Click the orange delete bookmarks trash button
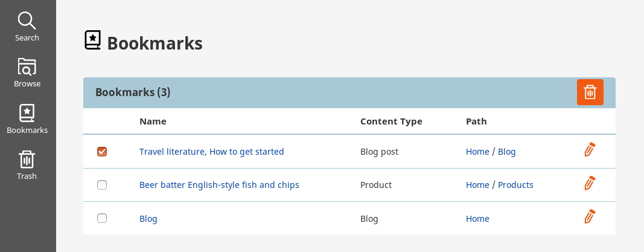Viewport: 644px width, 252px height. [x=590, y=92]
